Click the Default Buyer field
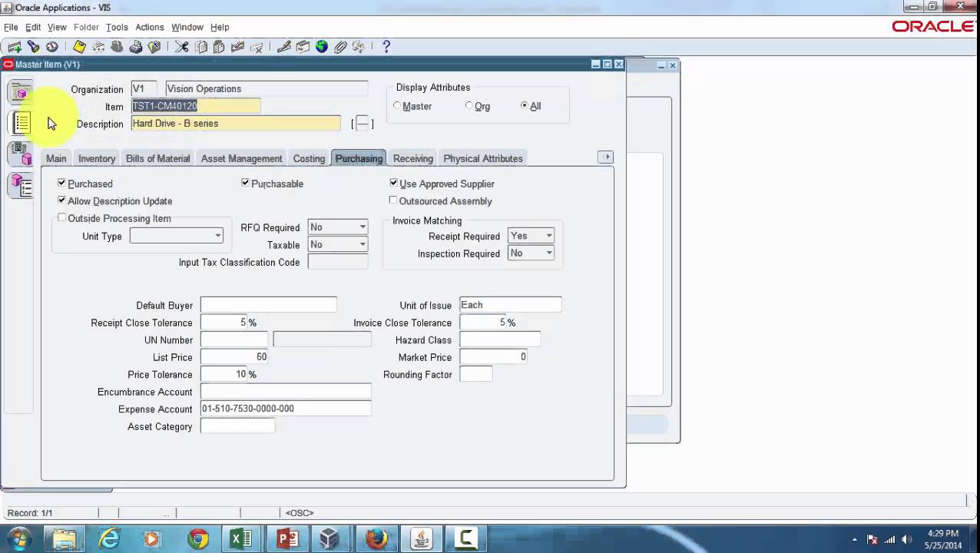The height and width of the screenshot is (553, 980). pos(268,305)
